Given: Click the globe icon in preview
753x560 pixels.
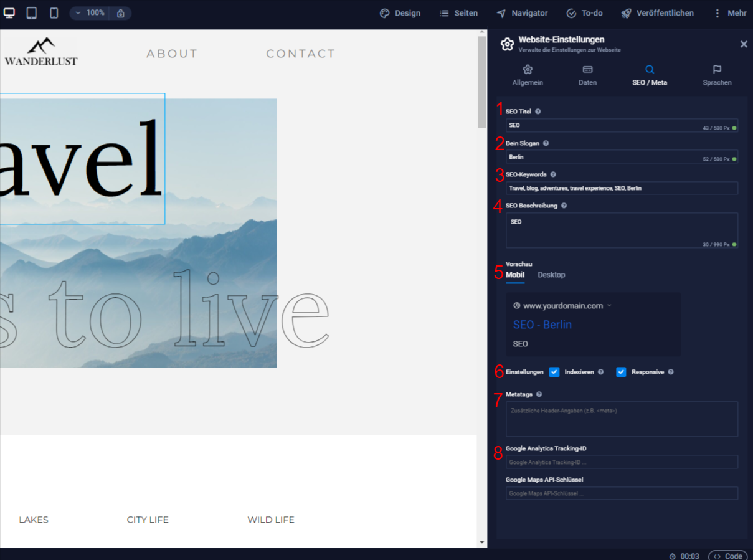Looking at the screenshot, I should point(516,306).
